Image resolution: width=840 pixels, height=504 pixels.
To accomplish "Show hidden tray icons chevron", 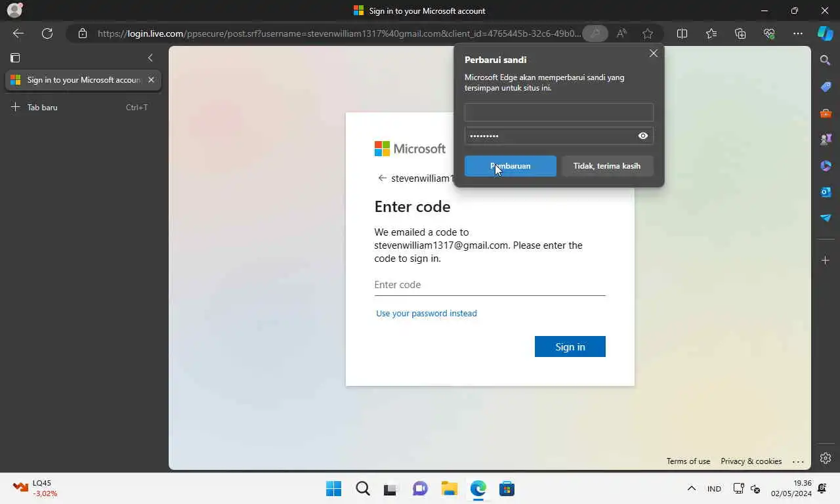I will click(x=691, y=488).
